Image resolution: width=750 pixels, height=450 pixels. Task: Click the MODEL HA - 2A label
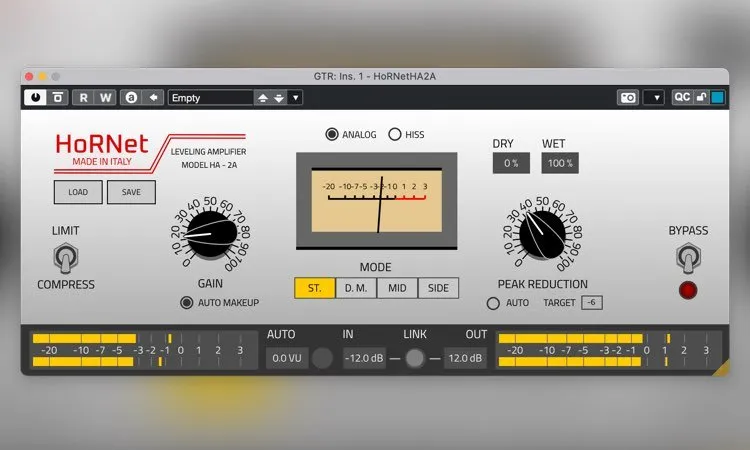pos(209,165)
